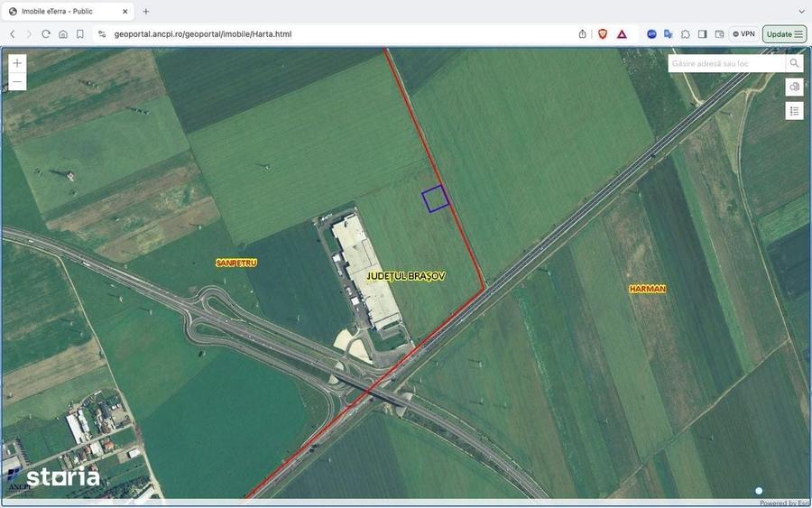
Task: Open Brave Shields lion icon
Action: (x=603, y=34)
